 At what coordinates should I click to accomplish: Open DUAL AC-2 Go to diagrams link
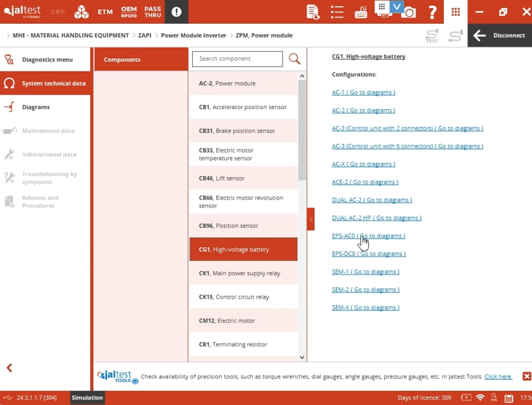[372, 200]
